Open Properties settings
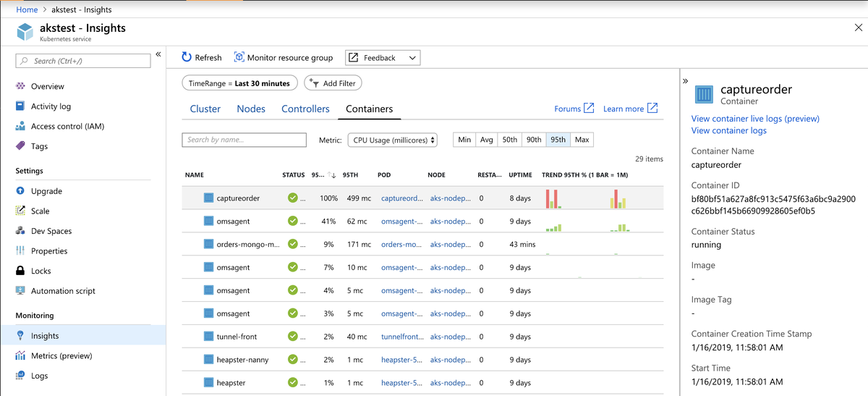The height and width of the screenshot is (396, 868). 49,251
